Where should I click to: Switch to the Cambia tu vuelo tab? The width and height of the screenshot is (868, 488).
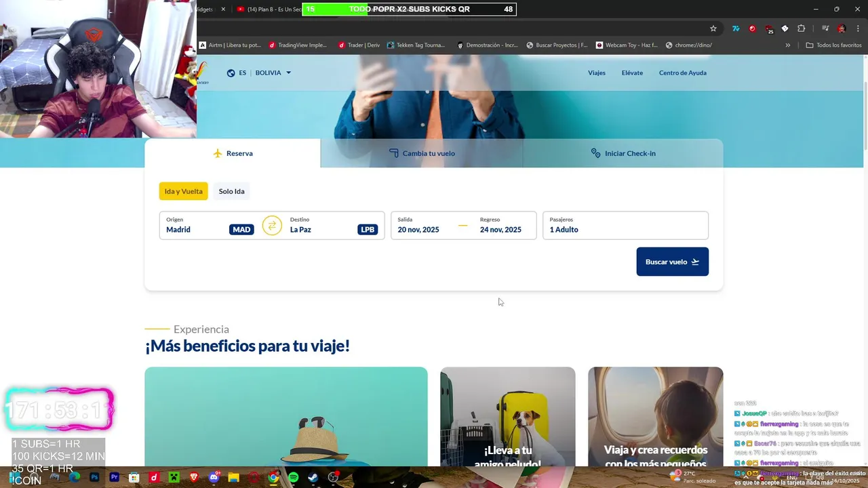[x=422, y=153]
